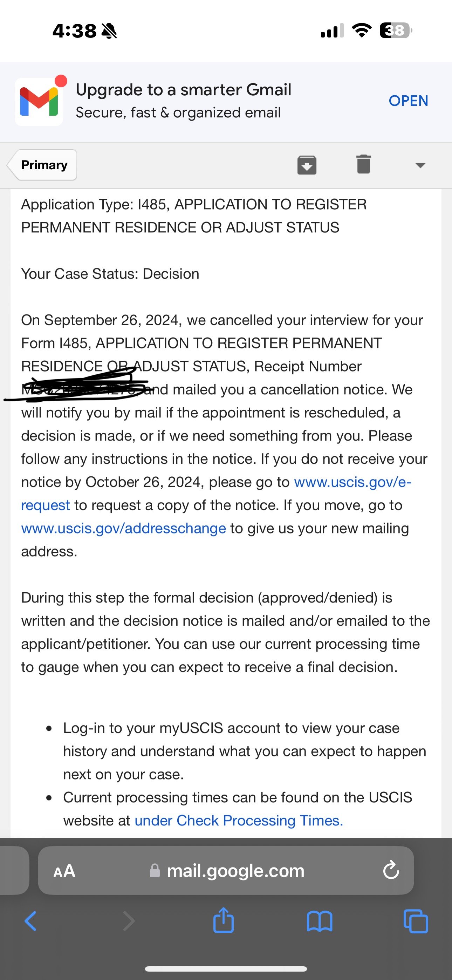This screenshot has width=452, height=980.
Task: Tap the archive email icon
Action: point(307,165)
